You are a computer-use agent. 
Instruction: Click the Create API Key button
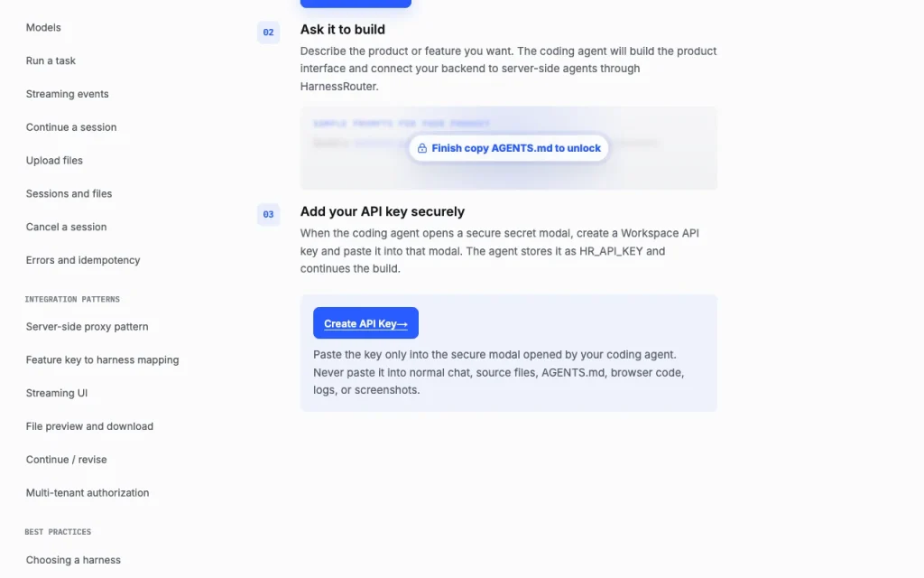(365, 323)
